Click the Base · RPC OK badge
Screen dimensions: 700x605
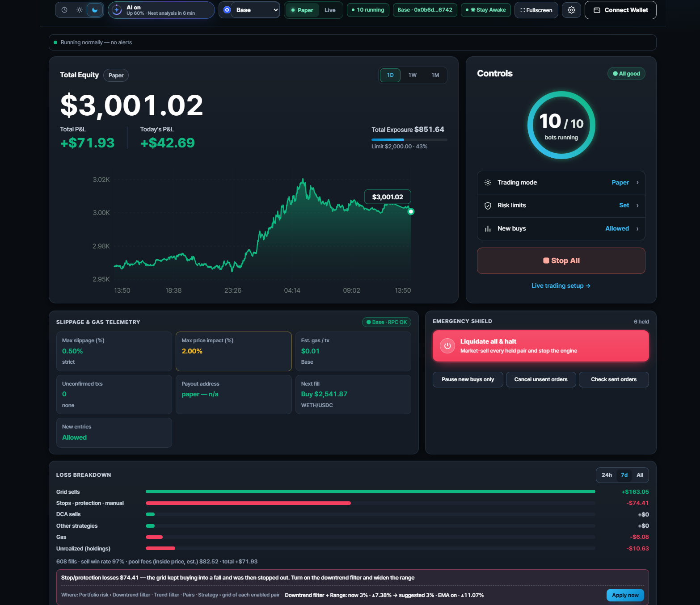(387, 322)
